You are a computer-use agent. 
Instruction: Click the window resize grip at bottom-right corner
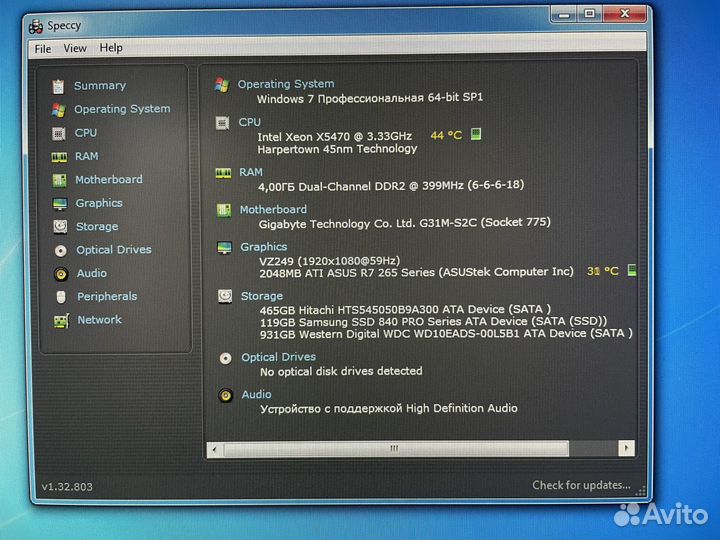point(640,490)
